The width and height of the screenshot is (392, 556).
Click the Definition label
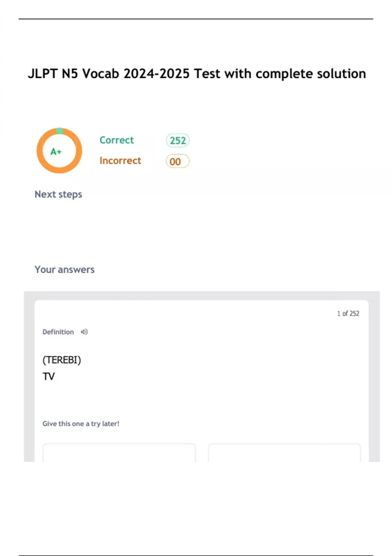(58, 332)
